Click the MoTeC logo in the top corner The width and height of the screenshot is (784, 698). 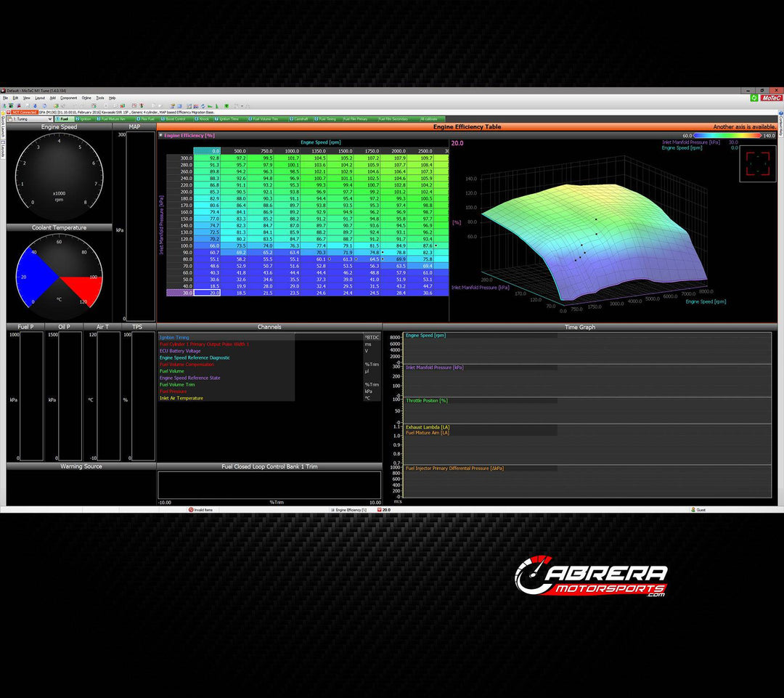(x=771, y=97)
